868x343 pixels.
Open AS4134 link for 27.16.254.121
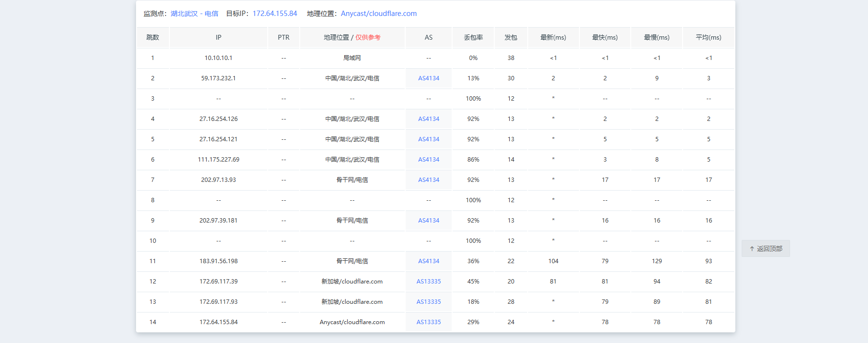coord(428,139)
